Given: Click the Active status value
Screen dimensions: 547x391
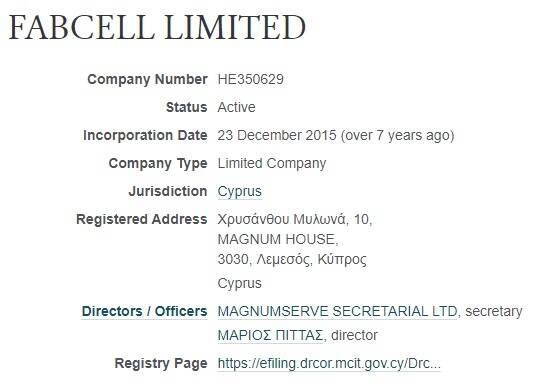Looking at the screenshot, I should pyautogui.click(x=237, y=107).
